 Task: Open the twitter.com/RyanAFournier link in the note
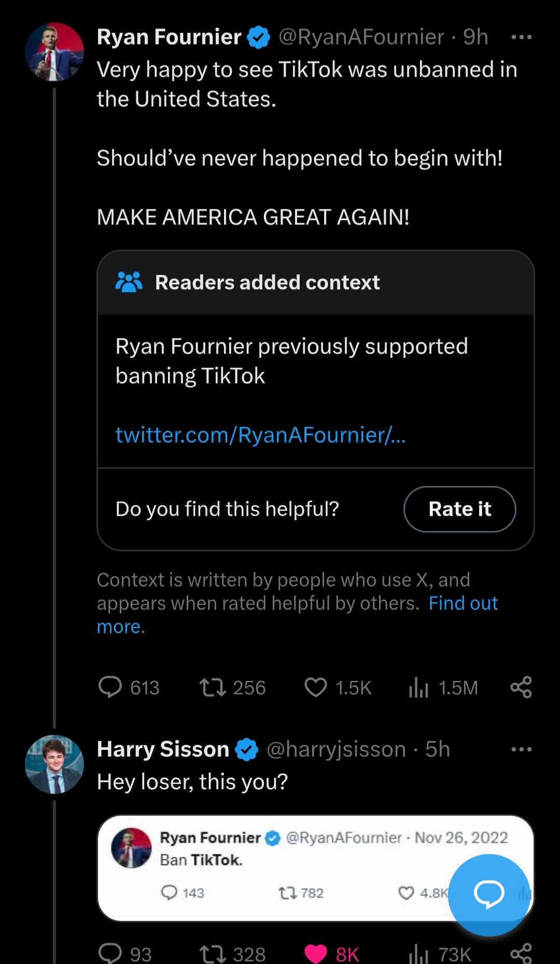pyautogui.click(x=260, y=435)
